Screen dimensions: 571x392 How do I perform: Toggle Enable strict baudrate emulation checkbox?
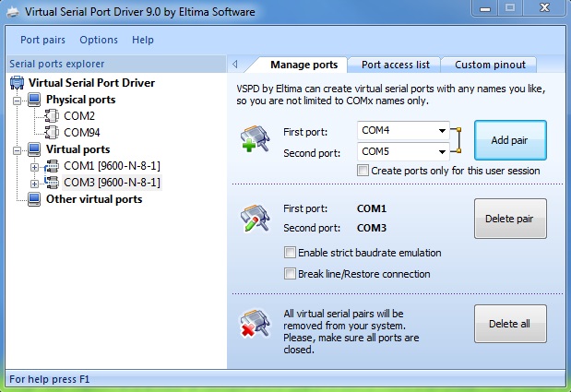[x=290, y=252]
